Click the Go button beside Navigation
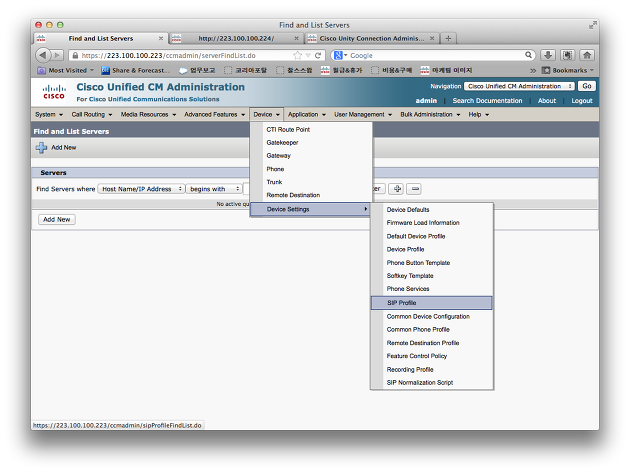The width and height of the screenshot is (630, 473). click(587, 86)
